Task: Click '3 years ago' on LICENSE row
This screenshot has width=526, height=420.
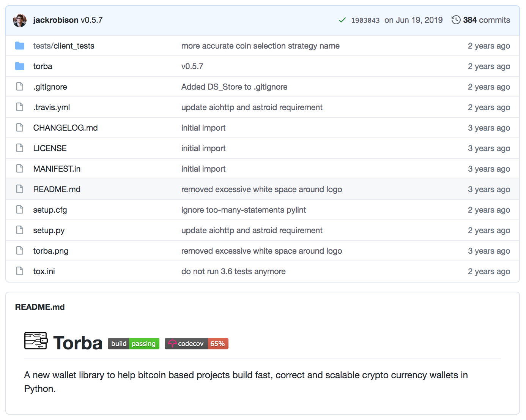Action: click(489, 148)
